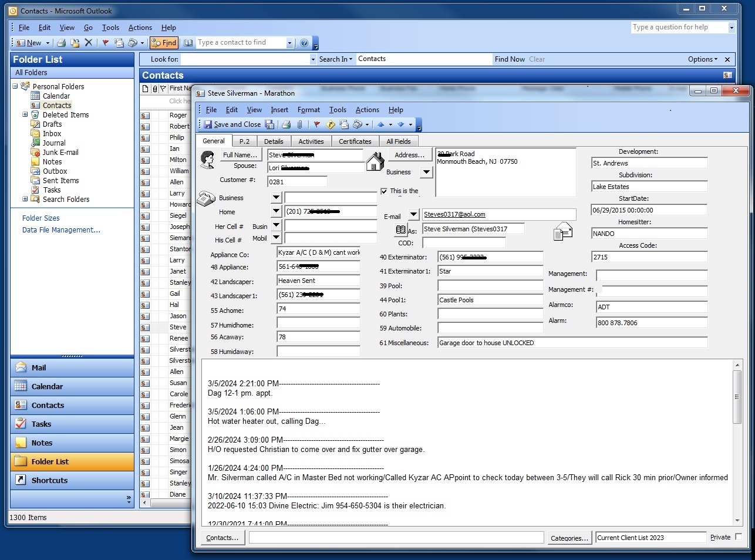Click Find Now in the Find bar
Screen dimensions: 755x560
510,59
